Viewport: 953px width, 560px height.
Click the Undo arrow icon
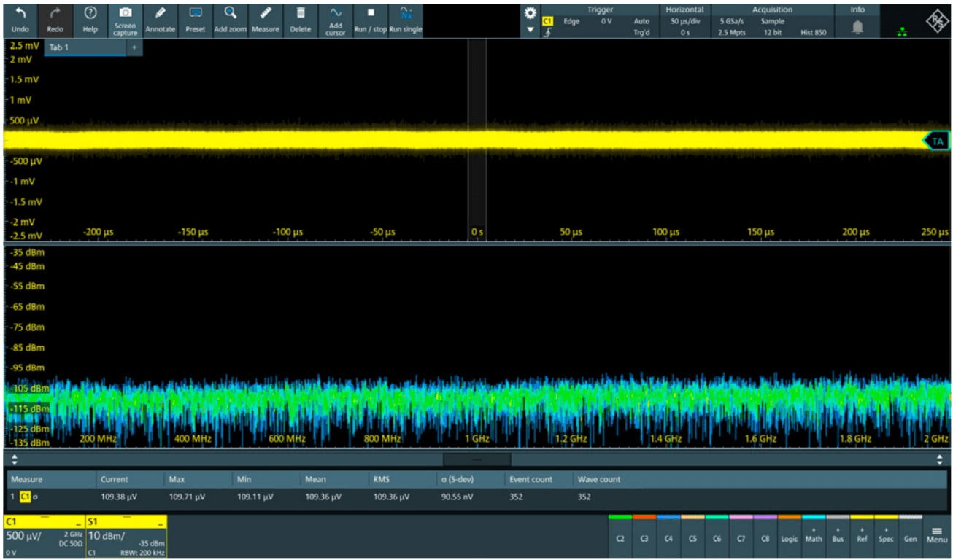(20, 15)
